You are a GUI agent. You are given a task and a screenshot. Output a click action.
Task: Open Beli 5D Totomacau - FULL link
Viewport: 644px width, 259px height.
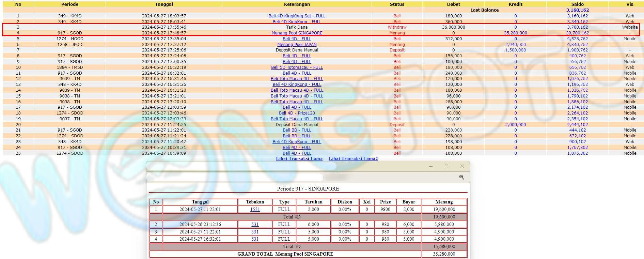coord(297,67)
